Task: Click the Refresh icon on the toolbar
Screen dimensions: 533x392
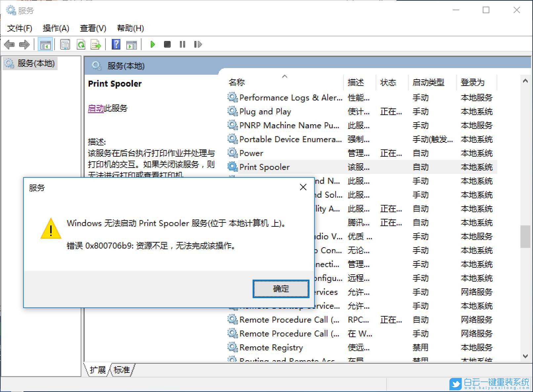Action: tap(81, 44)
